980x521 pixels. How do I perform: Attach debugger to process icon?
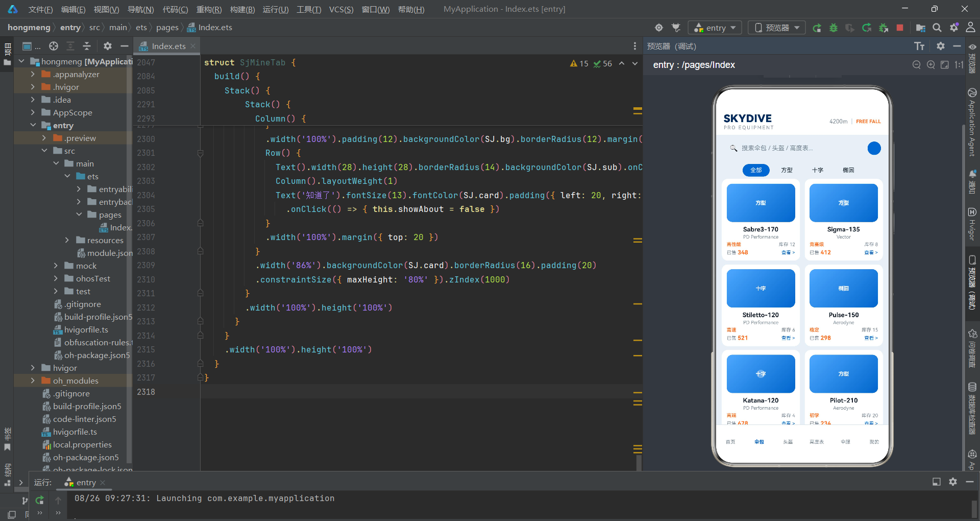coord(884,28)
